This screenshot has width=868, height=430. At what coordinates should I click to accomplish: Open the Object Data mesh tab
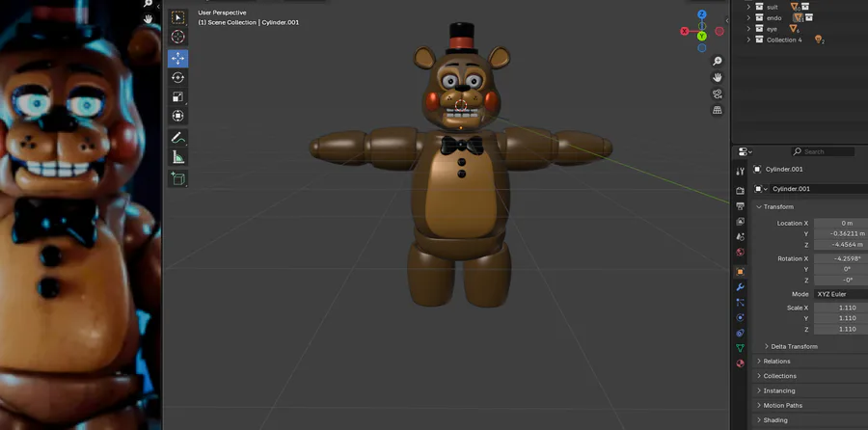[740, 348]
